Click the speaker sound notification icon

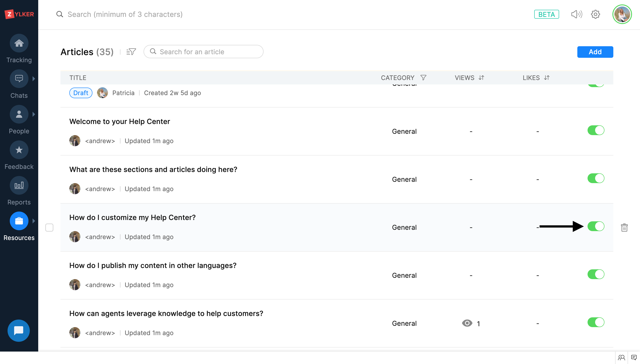point(576,14)
